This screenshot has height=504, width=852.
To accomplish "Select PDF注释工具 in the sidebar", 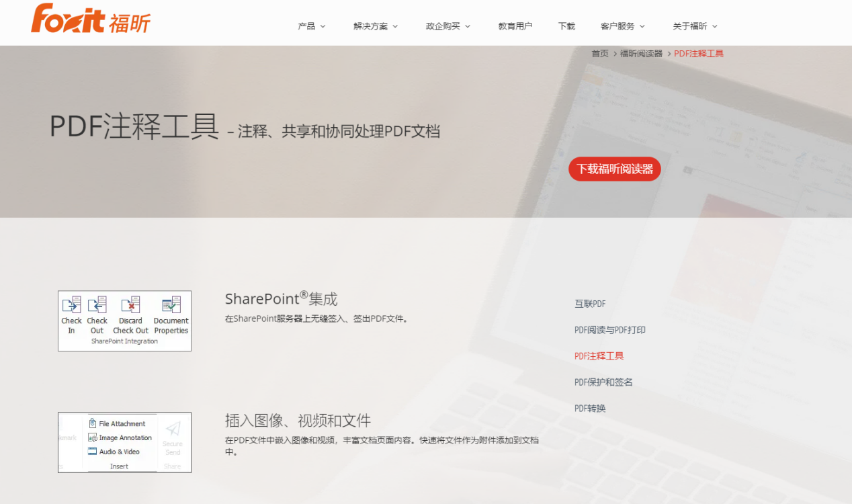I will [x=599, y=356].
